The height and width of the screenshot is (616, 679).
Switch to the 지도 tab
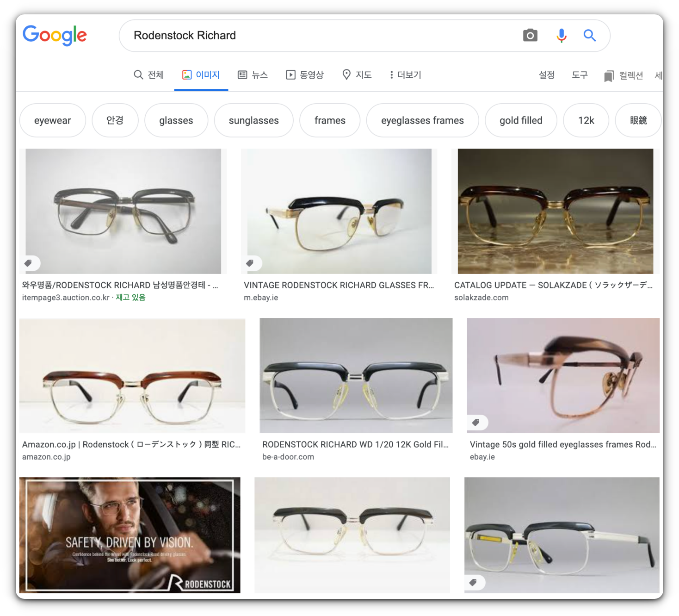[357, 75]
